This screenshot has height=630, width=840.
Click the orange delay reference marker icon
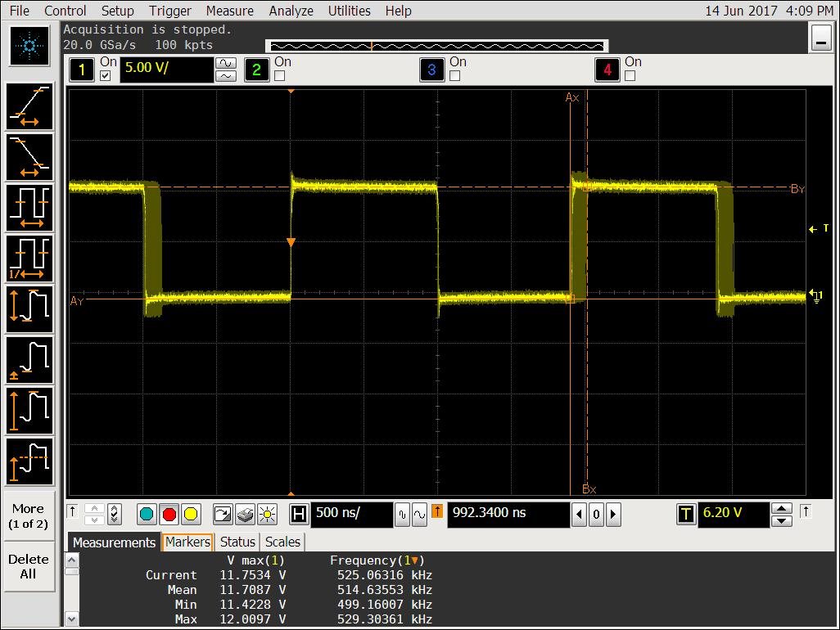point(437,511)
